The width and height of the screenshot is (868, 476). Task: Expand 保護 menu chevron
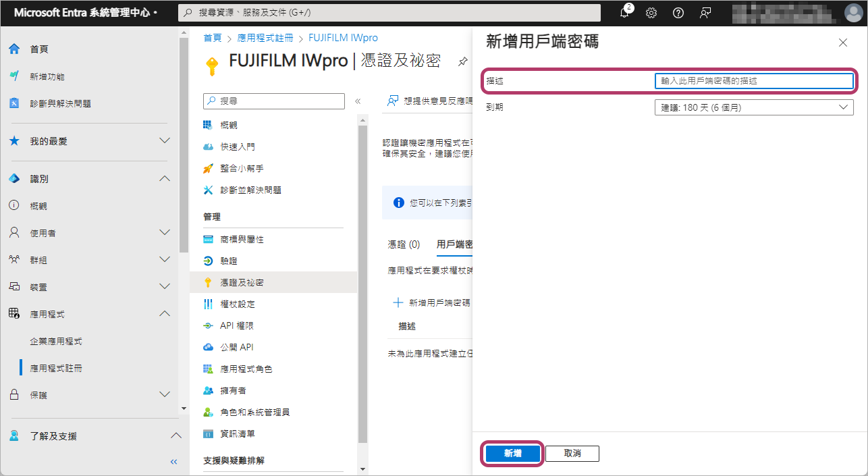click(164, 395)
